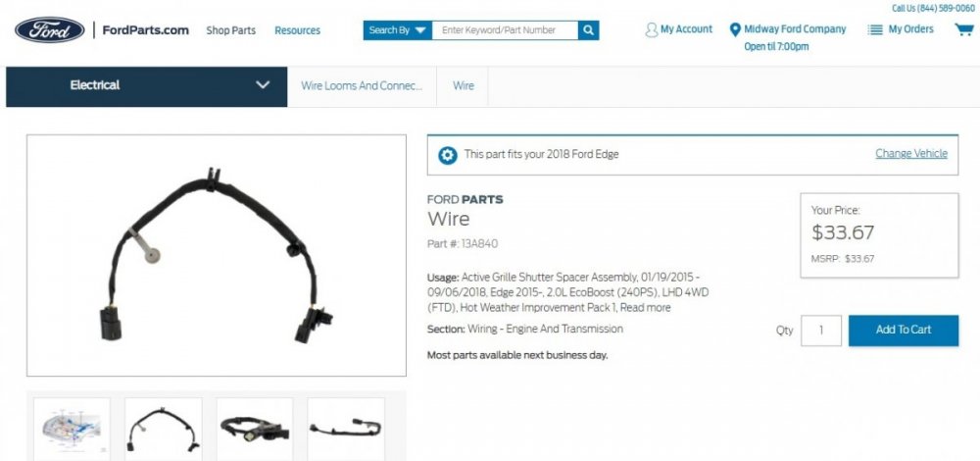980x461 pixels.
Task: Click the Qty quantity input box
Action: click(821, 331)
